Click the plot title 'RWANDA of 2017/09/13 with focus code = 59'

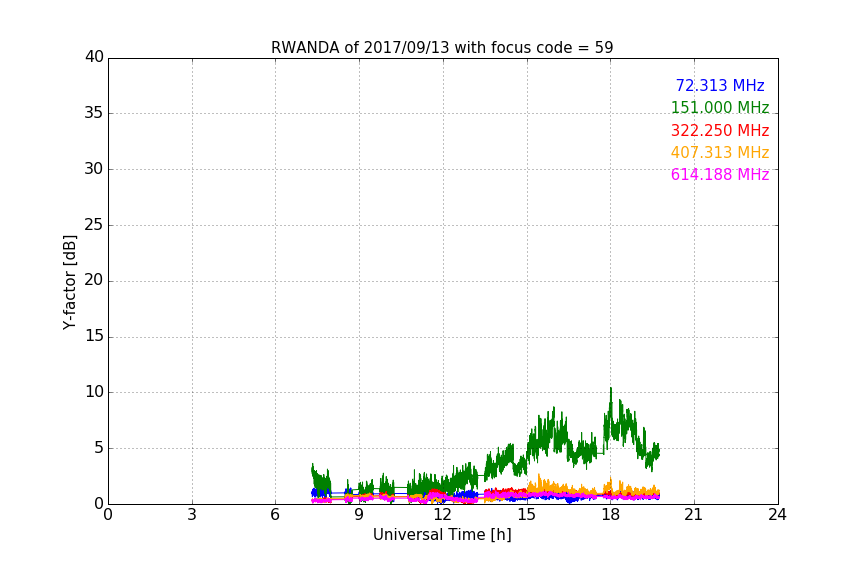442,47
